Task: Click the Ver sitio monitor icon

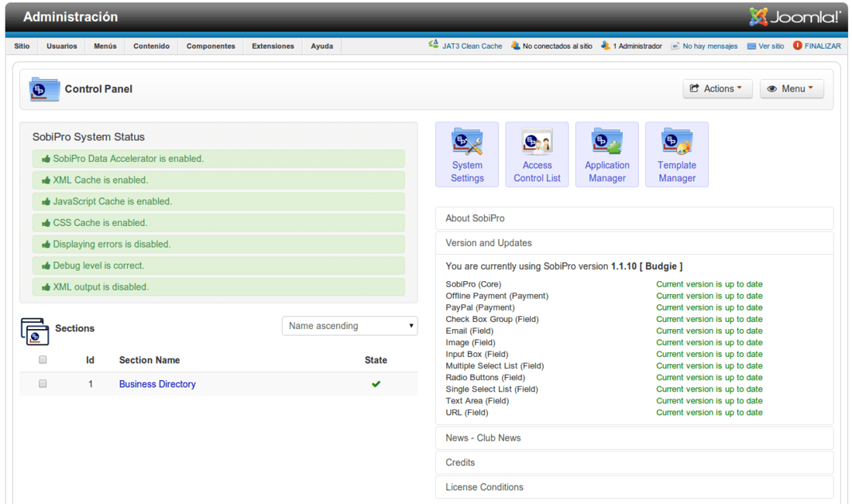Action: pyautogui.click(x=751, y=46)
